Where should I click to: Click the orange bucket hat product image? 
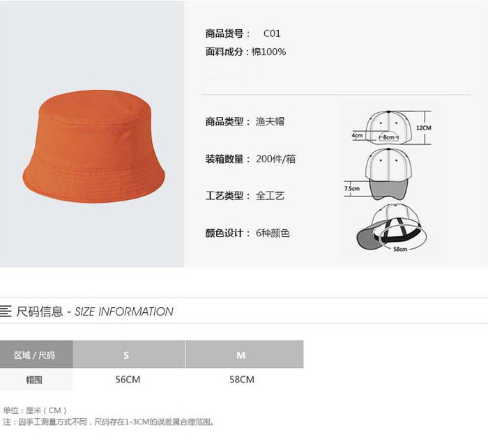93,146
